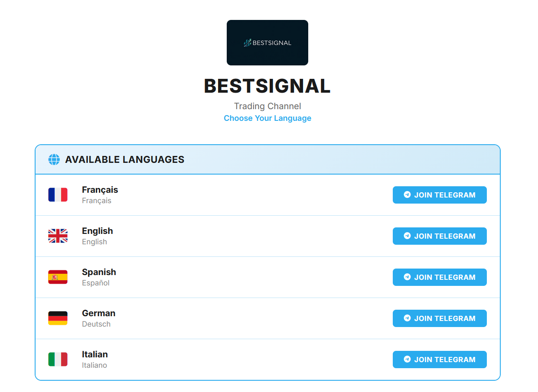Click the Deutsch label under German
This screenshot has width=538, height=392.
click(x=96, y=324)
